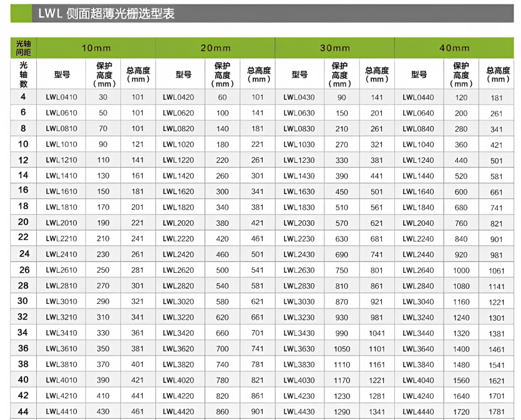
Task: Click the 光轴间距 header cell
Action: (x=23, y=48)
